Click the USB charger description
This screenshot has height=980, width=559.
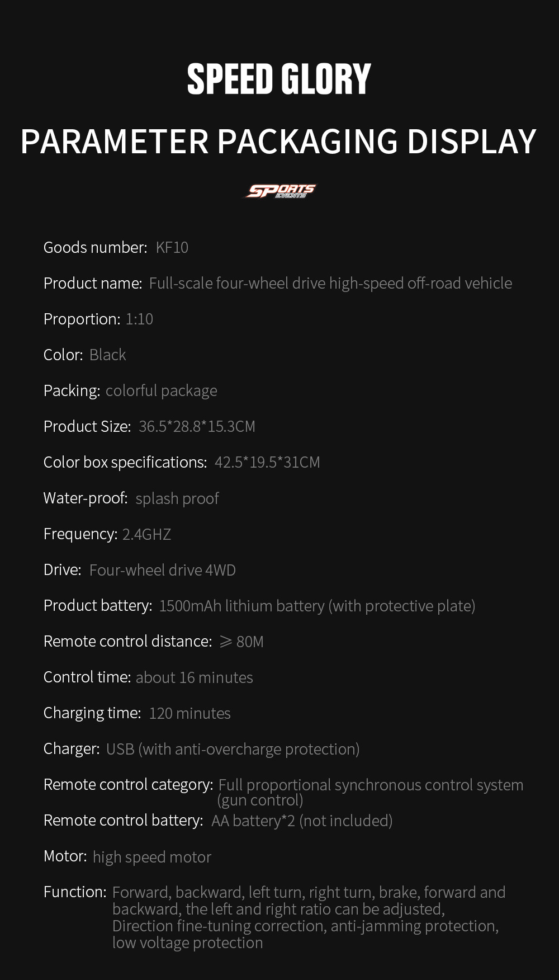[233, 749]
